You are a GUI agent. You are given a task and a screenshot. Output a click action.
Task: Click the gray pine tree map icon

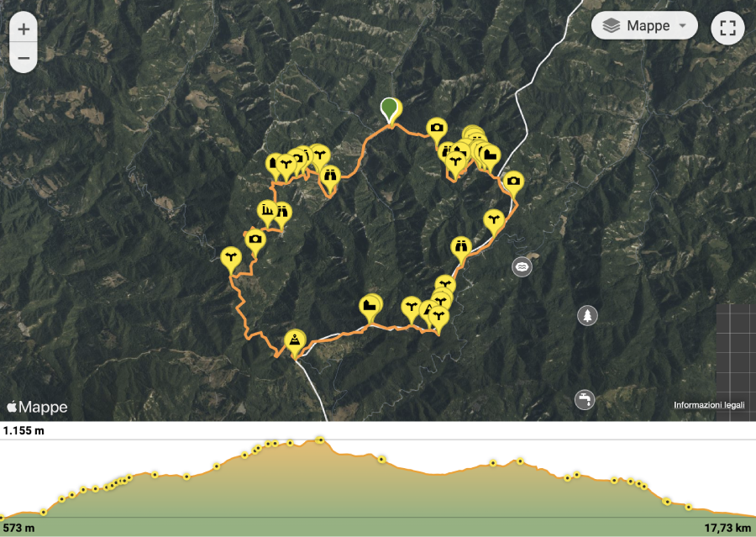[x=587, y=315]
